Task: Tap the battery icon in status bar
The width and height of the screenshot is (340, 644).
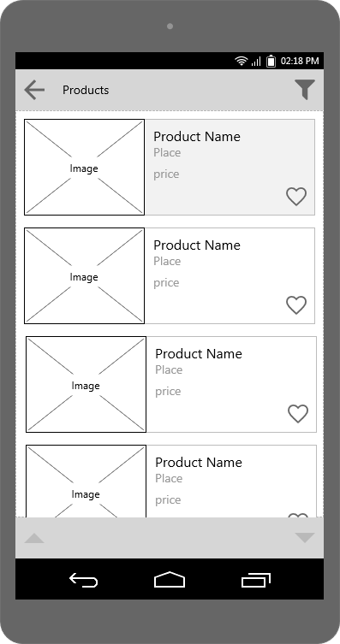Action: [271, 61]
